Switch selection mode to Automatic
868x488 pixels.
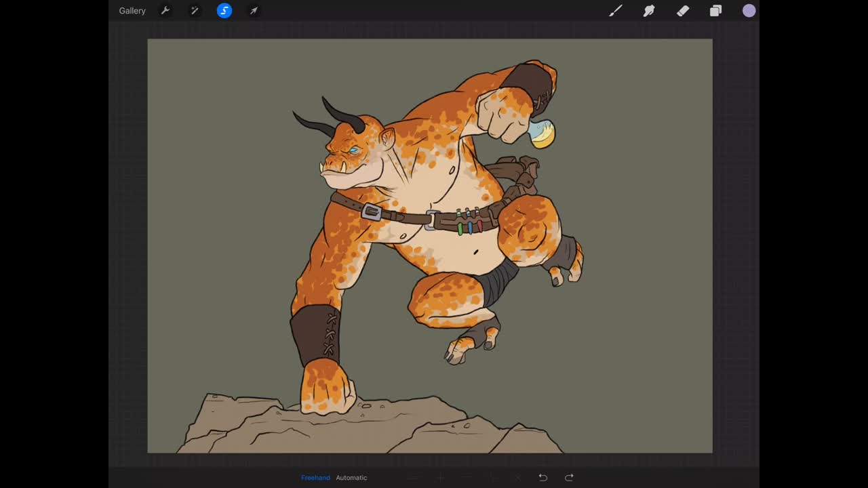click(351, 478)
